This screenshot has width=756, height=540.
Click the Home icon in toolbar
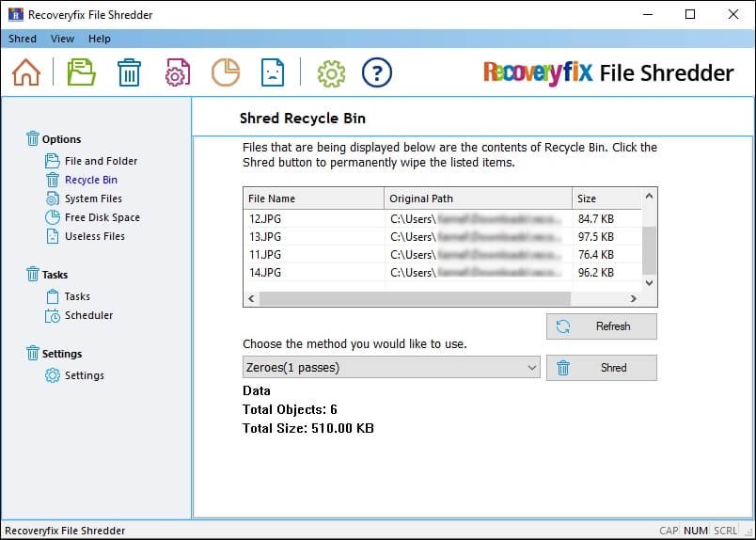[x=26, y=72]
